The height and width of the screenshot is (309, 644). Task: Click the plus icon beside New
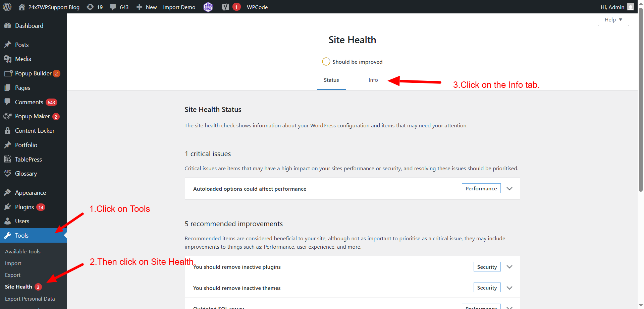(140, 7)
